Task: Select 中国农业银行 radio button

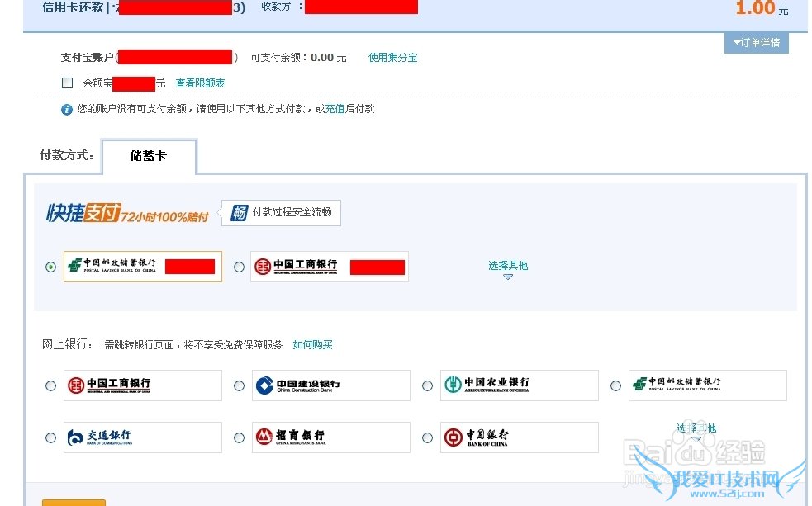Action: tap(427, 385)
